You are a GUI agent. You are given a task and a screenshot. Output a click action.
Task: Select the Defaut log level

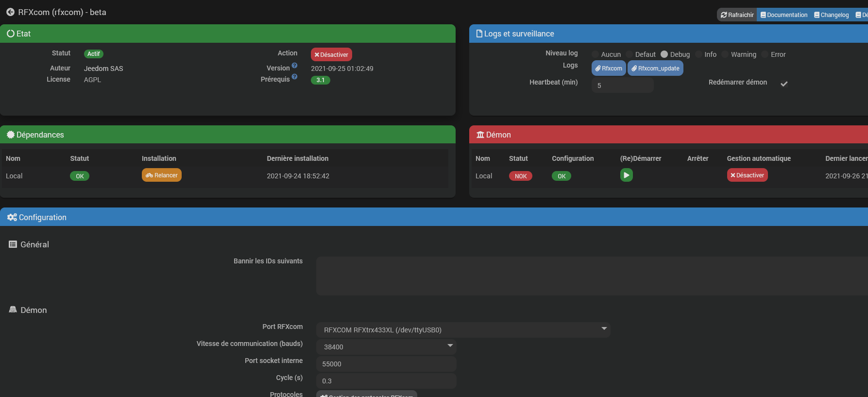pos(630,54)
